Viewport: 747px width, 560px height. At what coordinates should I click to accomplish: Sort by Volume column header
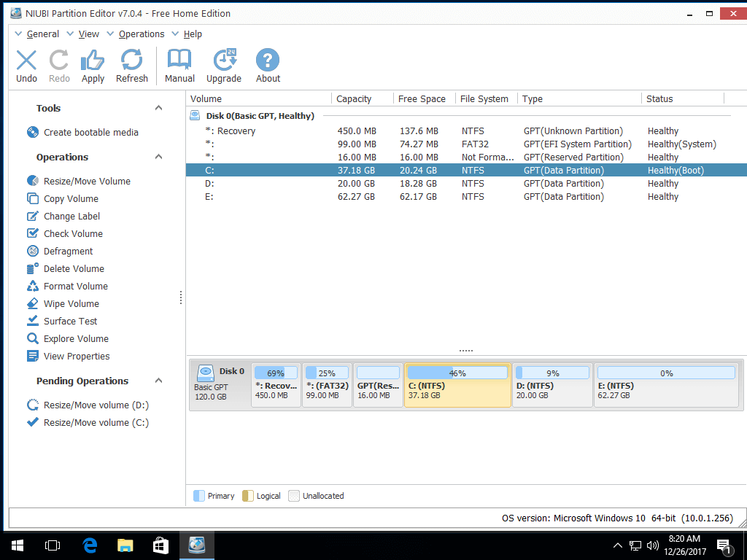click(259, 98)
